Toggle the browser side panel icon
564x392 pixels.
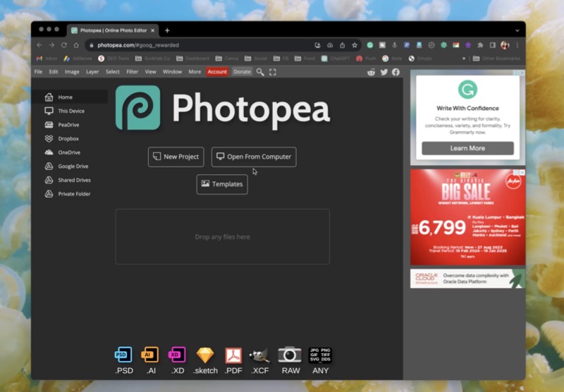(x=493, y=45)
